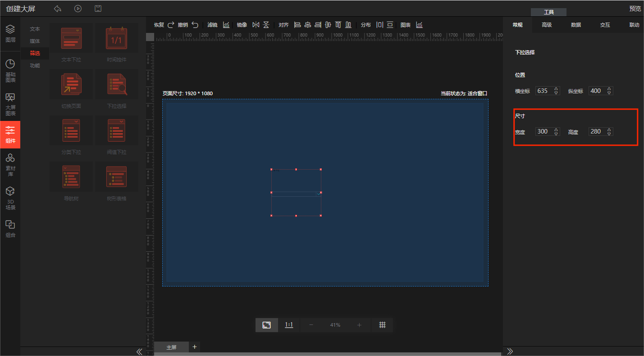Open the 3D场景 scene panel
Viewport: 644px width, 356px height.
(10, 199)
